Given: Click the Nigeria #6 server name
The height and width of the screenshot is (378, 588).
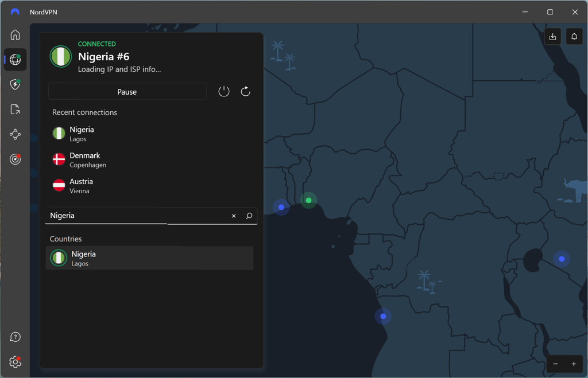Looking at the screenshot, I should [x=103, y=57].
